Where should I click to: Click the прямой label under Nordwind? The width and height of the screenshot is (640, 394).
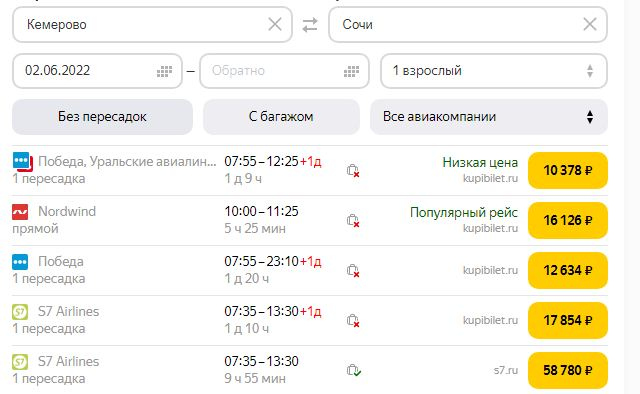click(x=35, y=229)
